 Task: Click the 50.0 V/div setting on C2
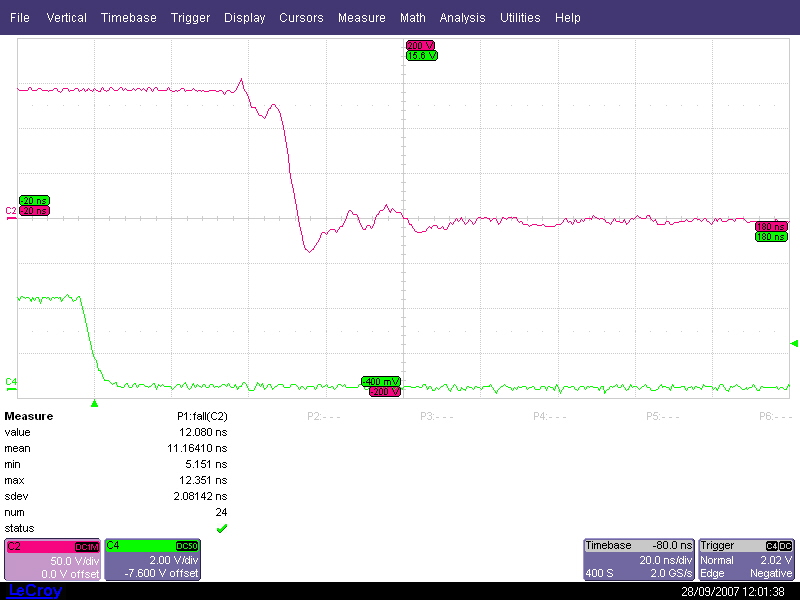(x=74, y=561)
